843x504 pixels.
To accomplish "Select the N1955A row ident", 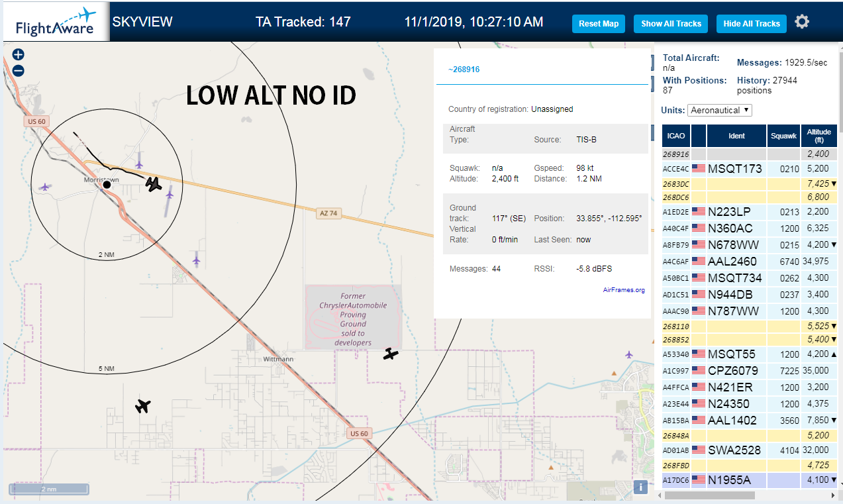I will 730,479.
